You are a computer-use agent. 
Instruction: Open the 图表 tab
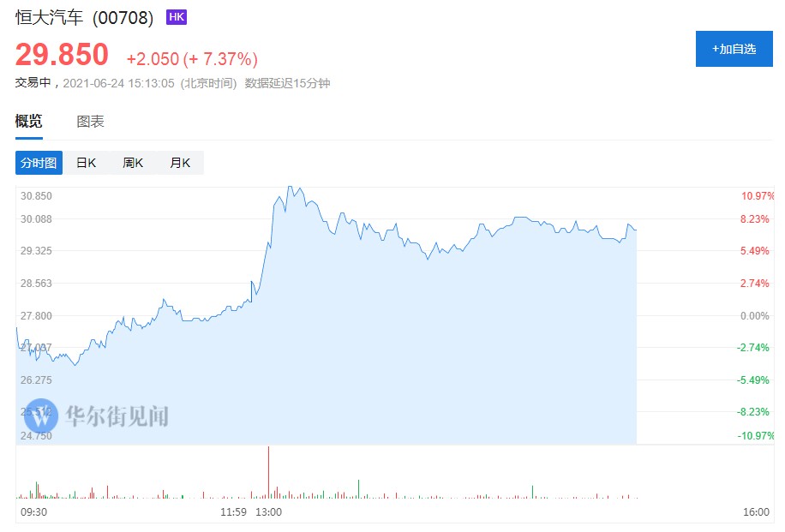coord(90,122)
